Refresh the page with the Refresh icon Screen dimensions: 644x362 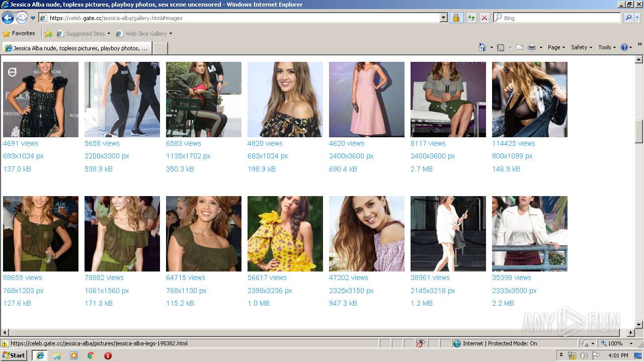click(x=471, y=18)
